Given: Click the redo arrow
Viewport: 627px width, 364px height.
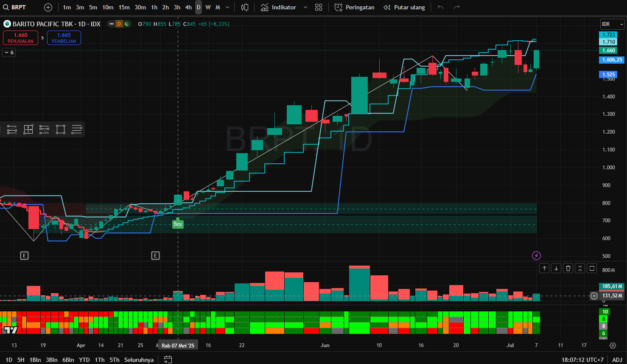Looking at the screenshot, I should 456,7.
